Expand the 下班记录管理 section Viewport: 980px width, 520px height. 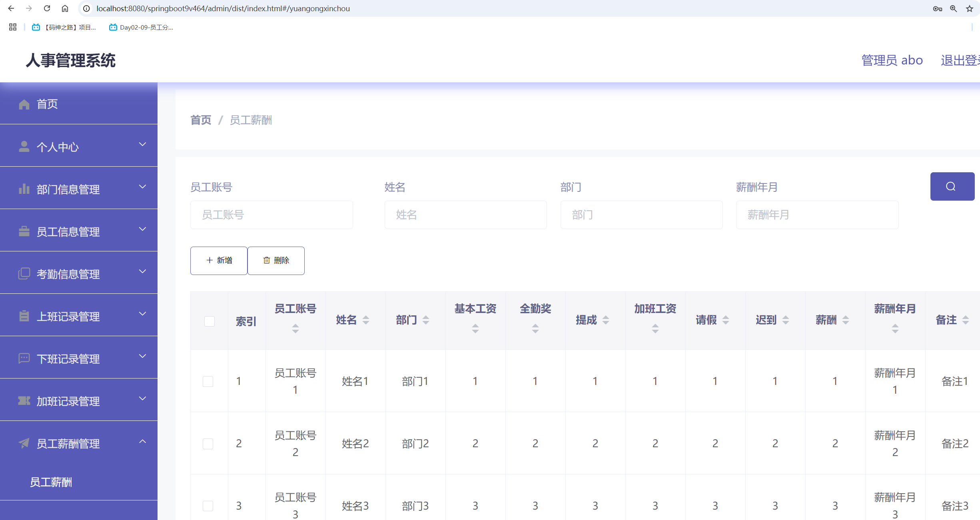pos(142,356)
